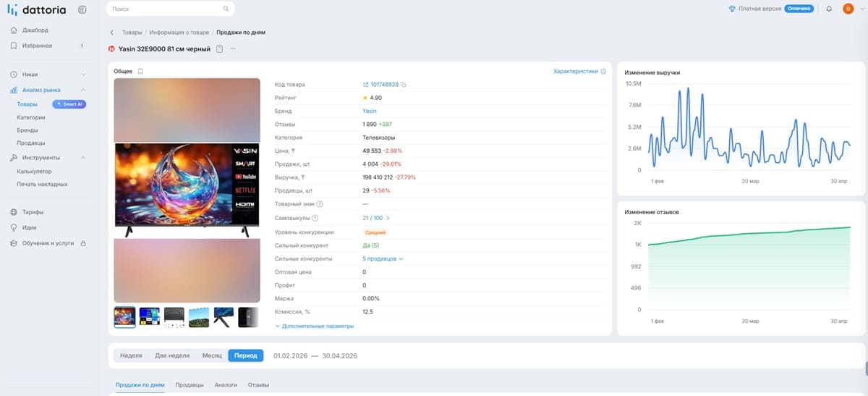The height and width of the screenshot is (396, 868).
Task: Open the three-dots menu near the product title
Action: pyautogui.click(x=233, y=49)
